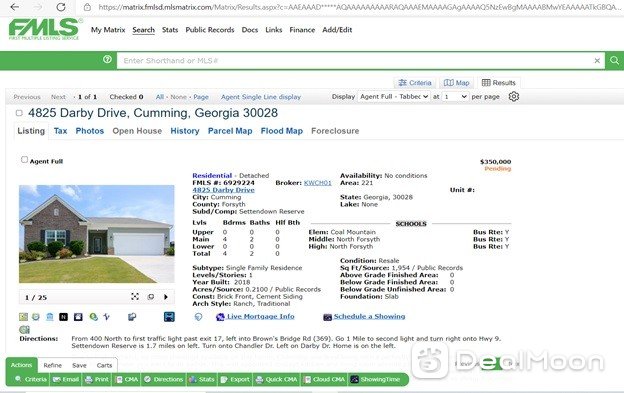The height and width of the screenshot is (393, 624).
Task: Open the Photos tab
Action: pos(90,131)
